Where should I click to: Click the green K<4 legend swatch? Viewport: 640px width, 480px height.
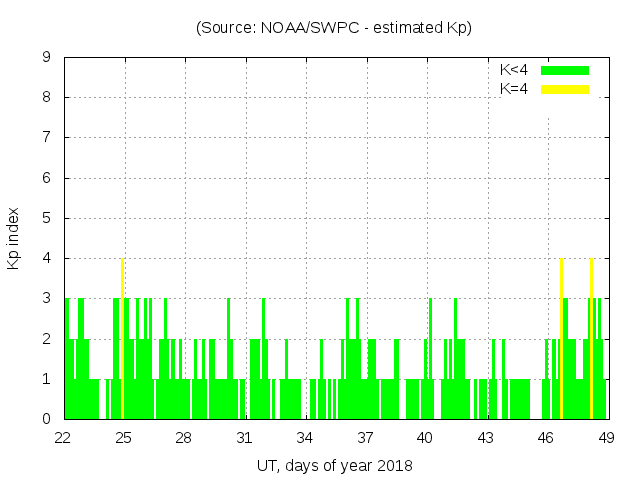coord(565,70)
